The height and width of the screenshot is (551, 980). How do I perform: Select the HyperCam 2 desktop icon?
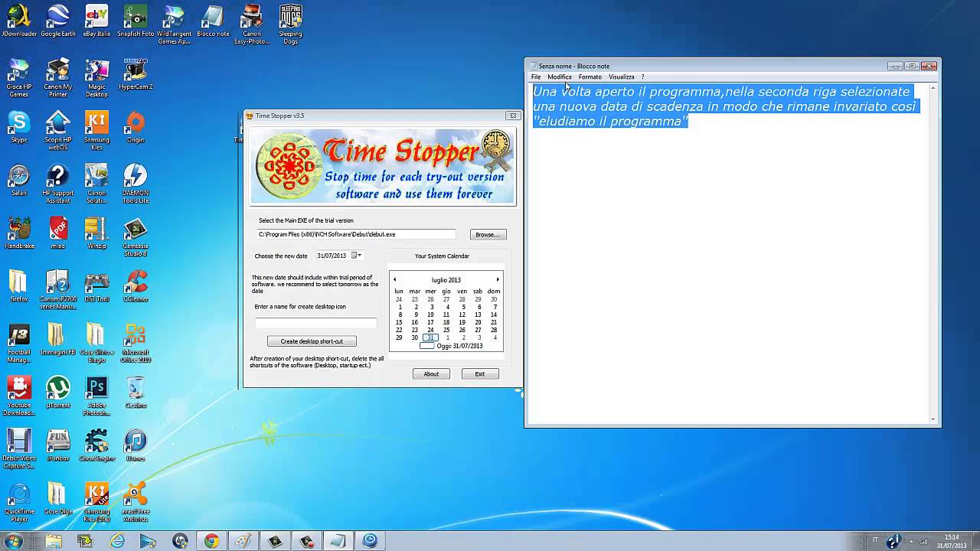click(x=136, y=74)
